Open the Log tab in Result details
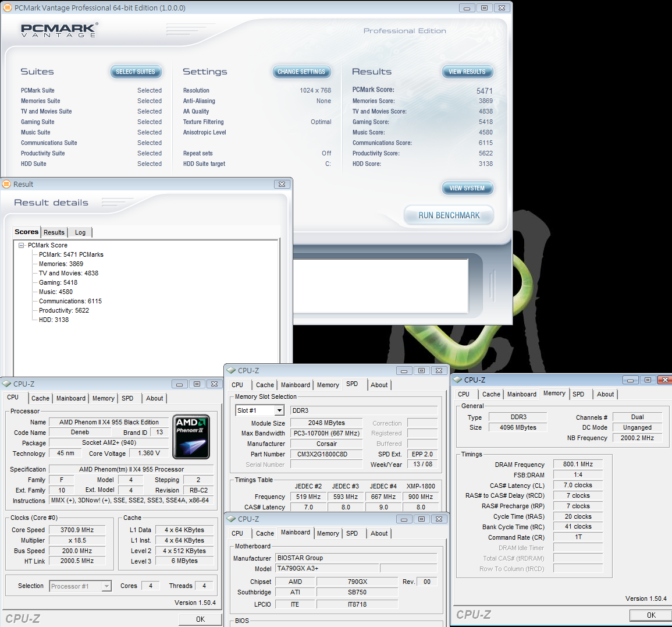The image size is (672, 627). 80,232
